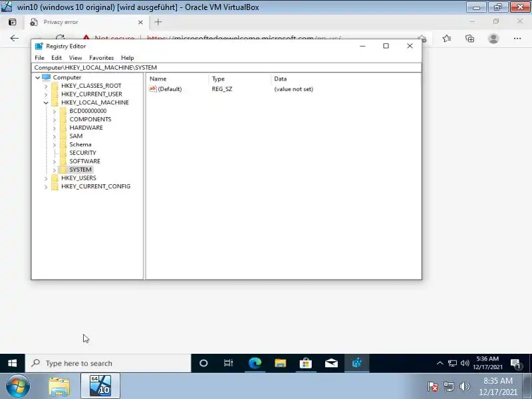Expand the HKEY_CURRENT_CONFIG key

46,187
